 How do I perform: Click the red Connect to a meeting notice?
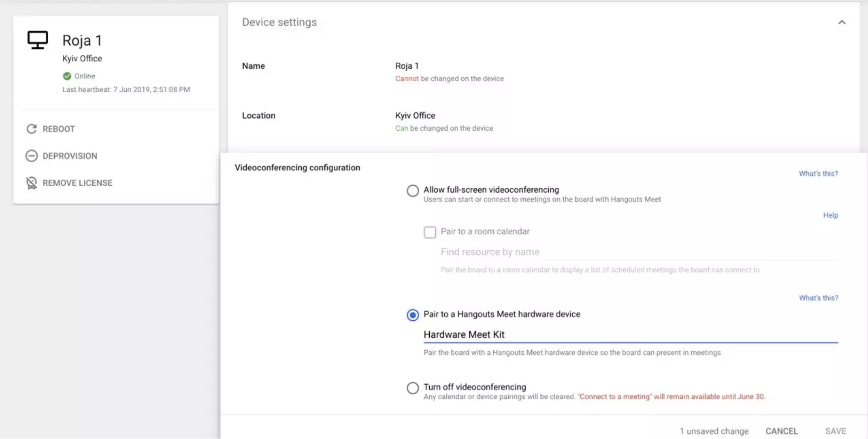[x=671, y=397]
